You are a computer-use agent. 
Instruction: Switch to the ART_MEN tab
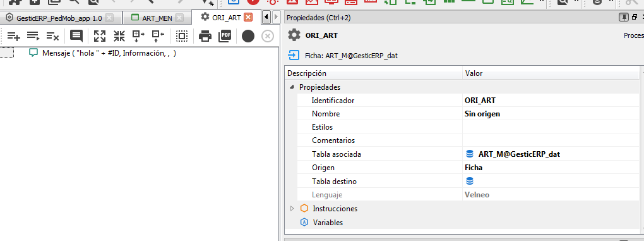(x=157, y=18)
